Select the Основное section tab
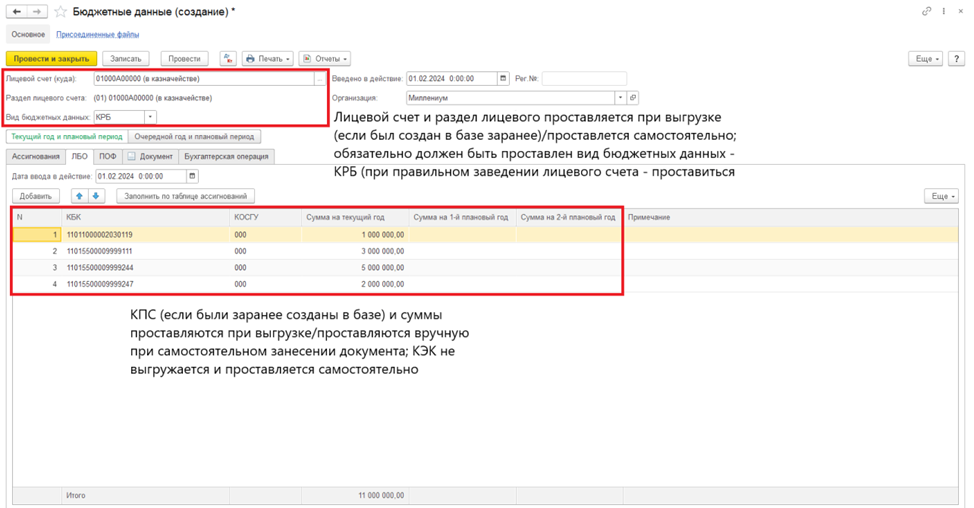This screenshot has height=508, width=974. pos(28,34)
